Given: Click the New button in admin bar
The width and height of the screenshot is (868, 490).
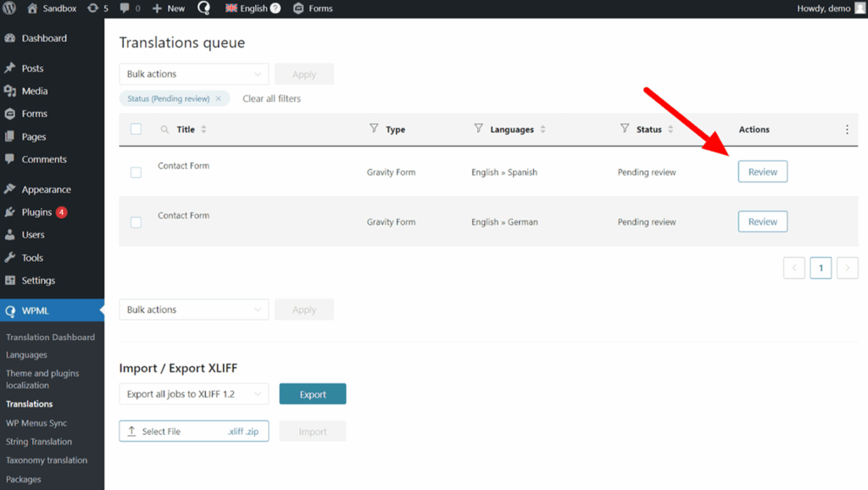Looking at the screenshot, I should [x=169, y=8].
